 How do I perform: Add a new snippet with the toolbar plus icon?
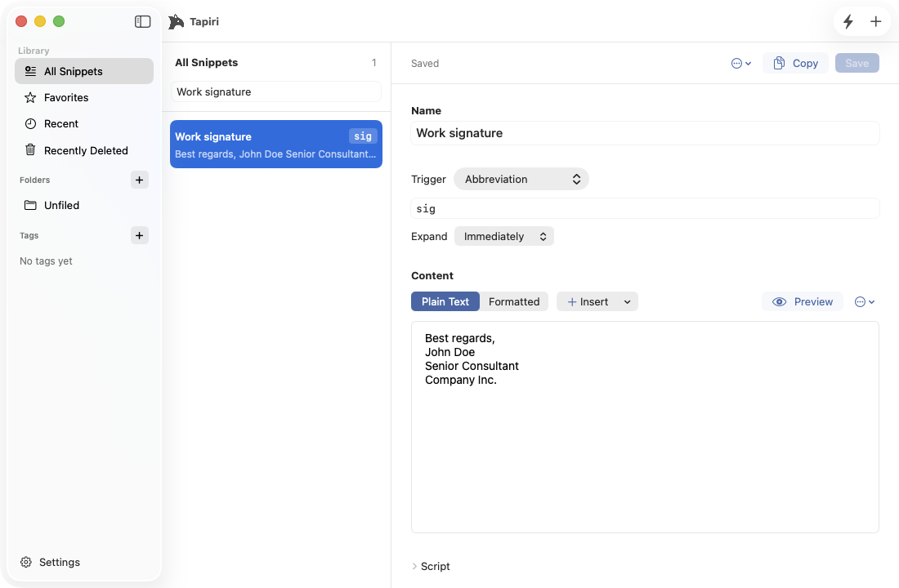[875, 22]
